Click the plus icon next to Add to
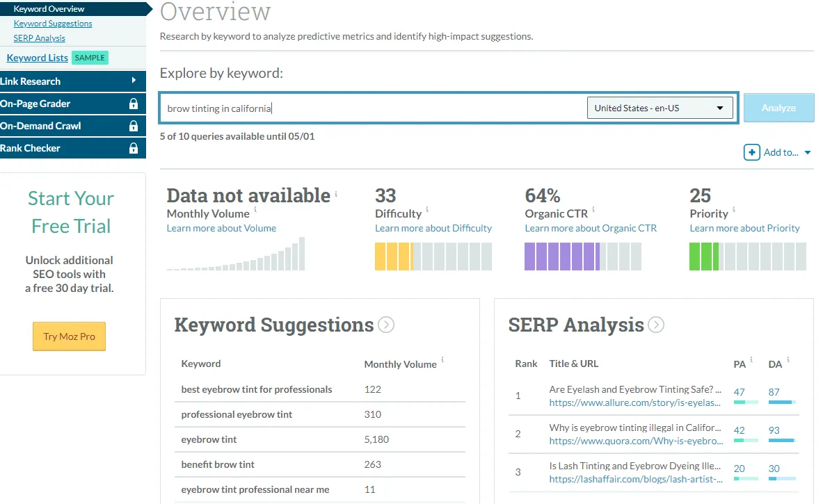Screen dimensions: 823x504 tap(751, 152)
